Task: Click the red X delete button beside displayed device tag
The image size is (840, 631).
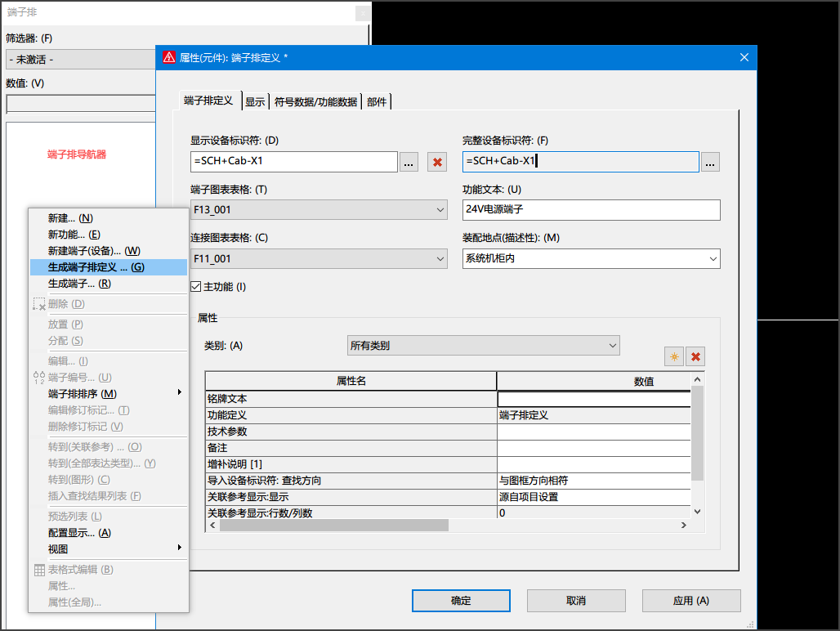Action: (437, 162)
